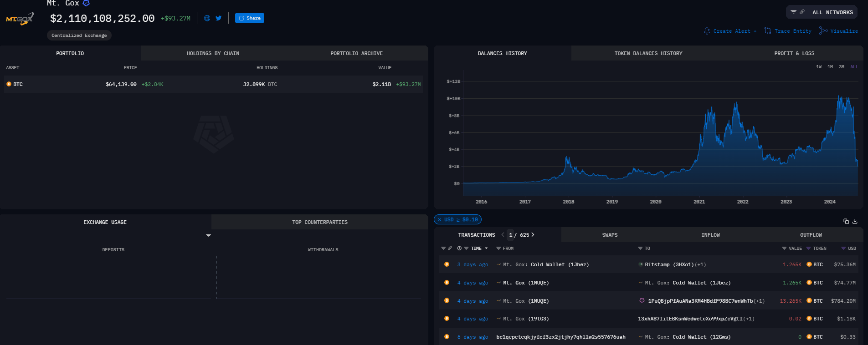The height and width of the screenshot is (345, 868).
Task: Open the Mt. Gox Twitter profile icon
Action: click(x=219, y=18)
